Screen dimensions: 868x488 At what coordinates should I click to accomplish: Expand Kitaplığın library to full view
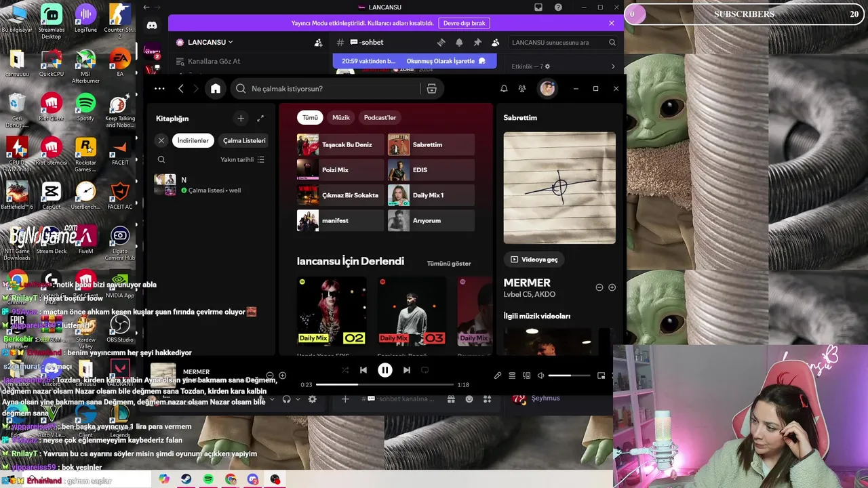[x=260, y=118]
